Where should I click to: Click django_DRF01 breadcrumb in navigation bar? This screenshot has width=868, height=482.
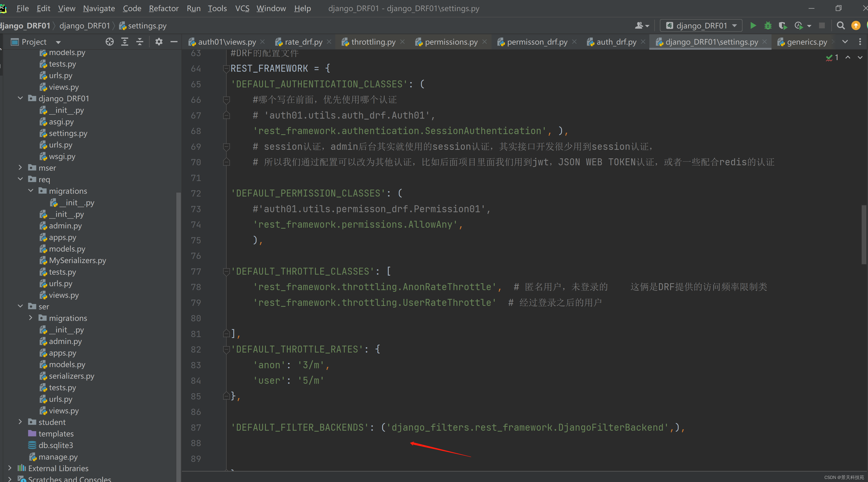click(x=84, y=26)
